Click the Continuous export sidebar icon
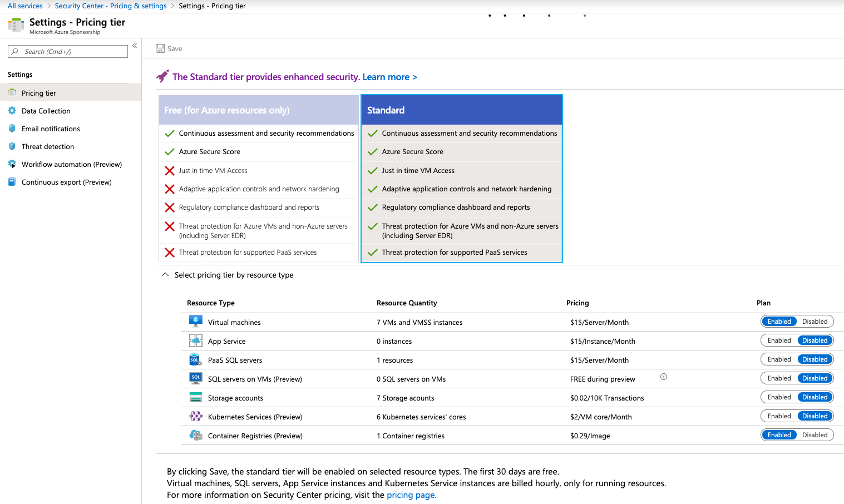Screen dimensions: 844x504 coord(12,182)
